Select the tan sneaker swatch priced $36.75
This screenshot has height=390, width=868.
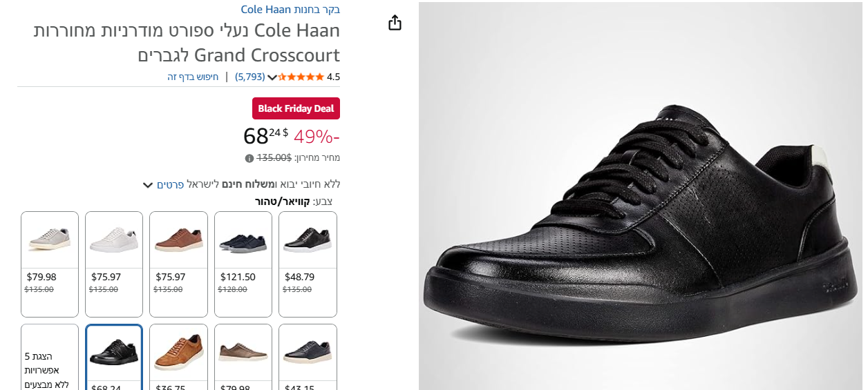point(178,355)
